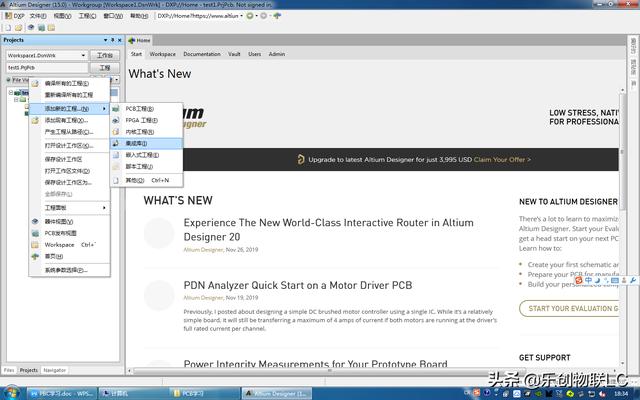
Task: Open the PDN Analyzer Quick Start article
Action: click(298, 285)
